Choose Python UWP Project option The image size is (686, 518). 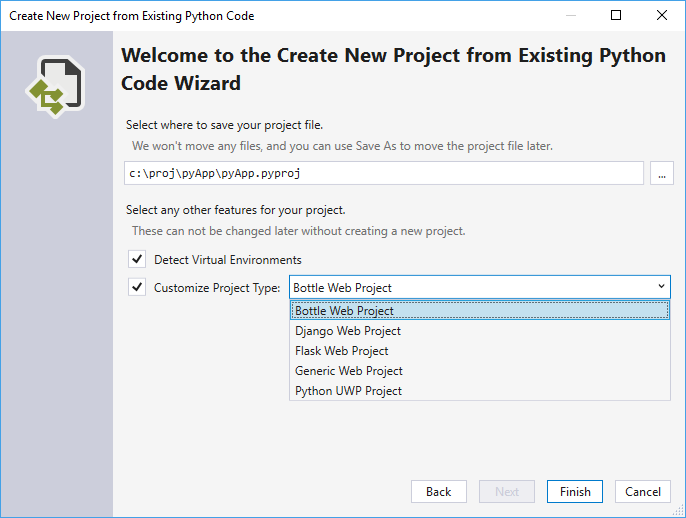(480, 391)
